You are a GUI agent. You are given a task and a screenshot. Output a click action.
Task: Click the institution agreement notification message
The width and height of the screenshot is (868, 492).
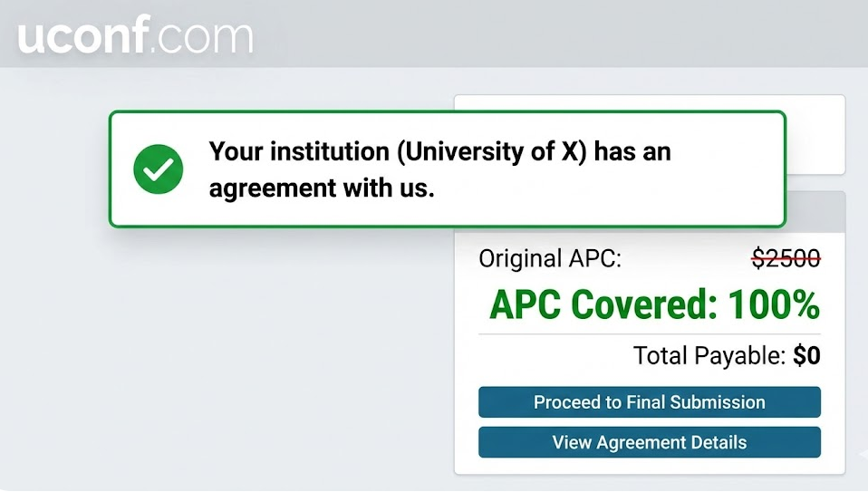pos(439,169)
